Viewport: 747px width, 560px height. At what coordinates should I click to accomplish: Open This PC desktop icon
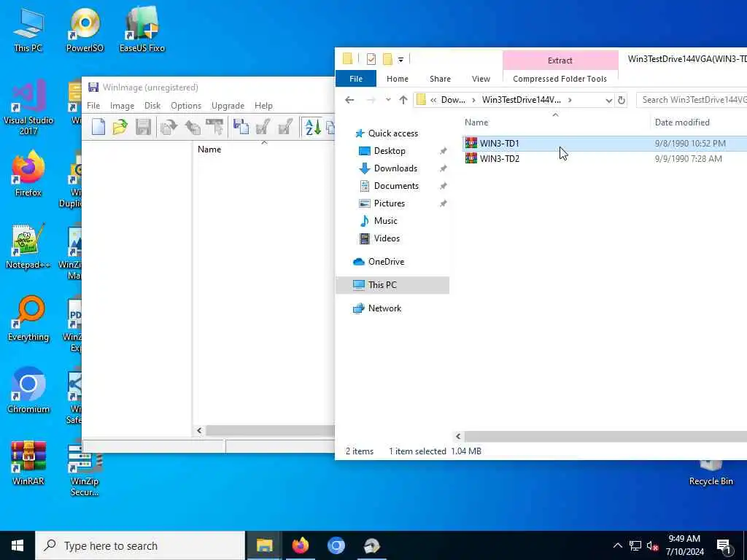click(28, 31)
